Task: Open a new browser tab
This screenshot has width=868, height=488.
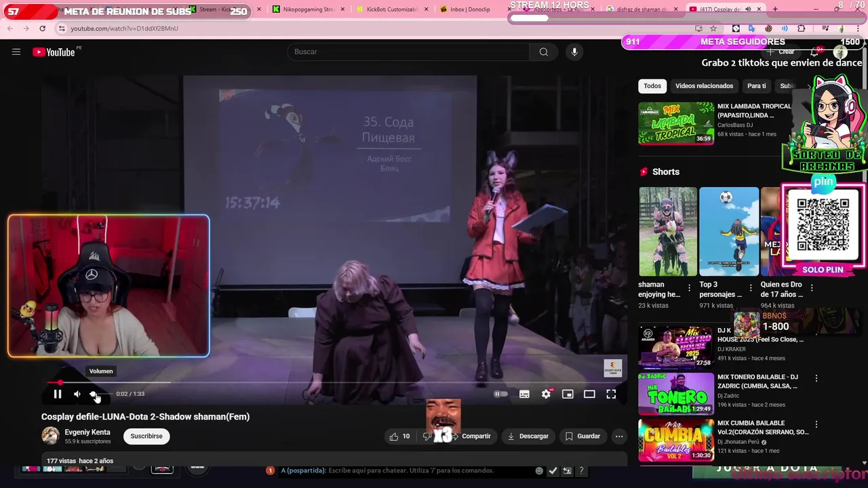Action: coord(775,9)
